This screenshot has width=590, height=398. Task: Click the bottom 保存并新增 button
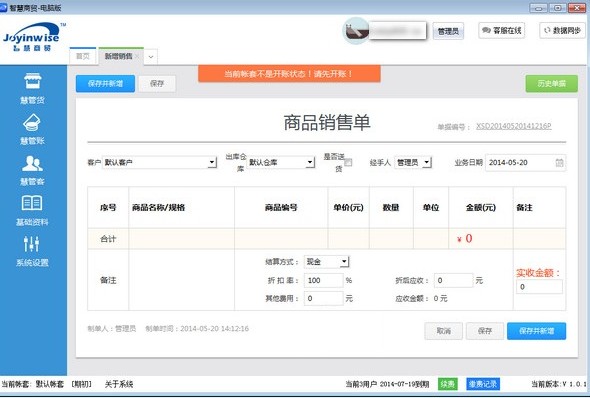[537, 331]
